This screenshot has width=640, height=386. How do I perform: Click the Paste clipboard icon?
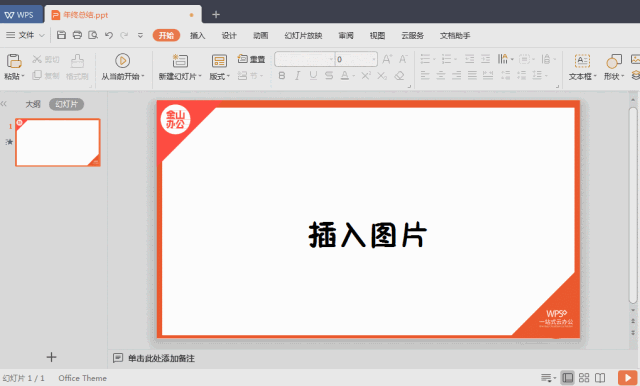[x=14, y=61]
